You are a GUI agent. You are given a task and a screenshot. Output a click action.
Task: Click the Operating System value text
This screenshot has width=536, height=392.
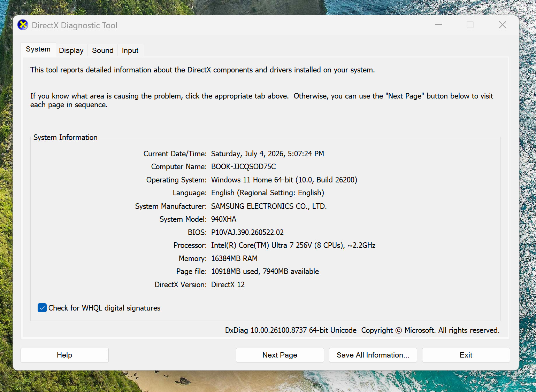point(284,180)
